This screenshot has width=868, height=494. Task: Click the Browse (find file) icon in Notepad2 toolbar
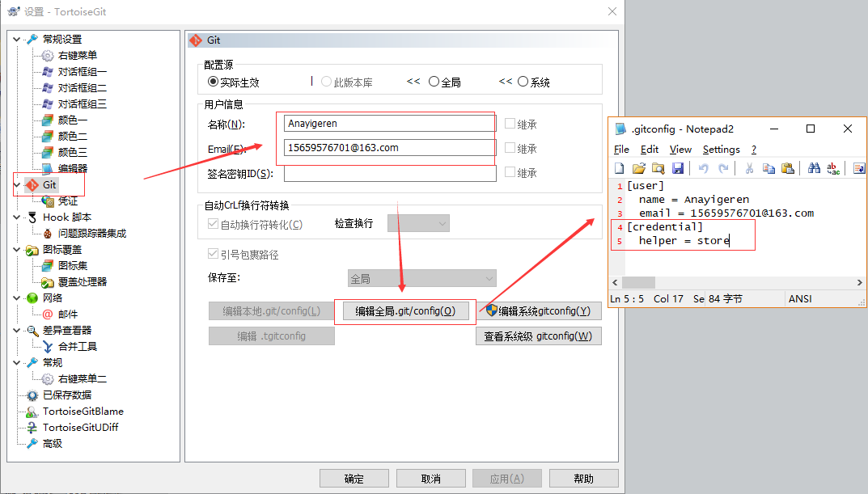pyautogui.click(x=658, y=168)
